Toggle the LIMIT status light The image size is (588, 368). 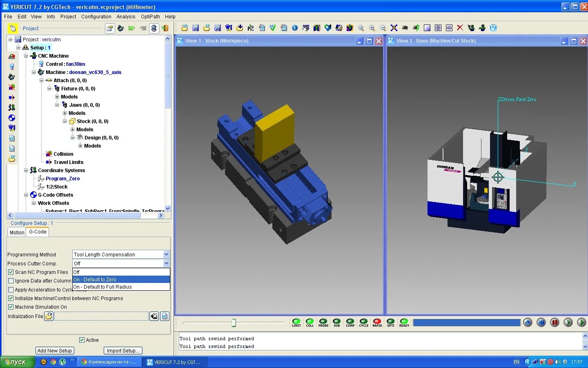coord(296,323)
